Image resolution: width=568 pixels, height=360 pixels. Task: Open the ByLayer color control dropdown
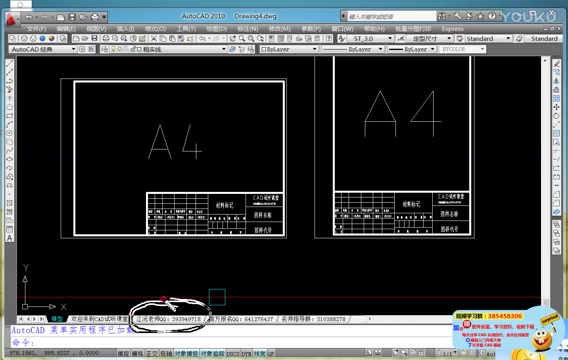pos(289,49)
